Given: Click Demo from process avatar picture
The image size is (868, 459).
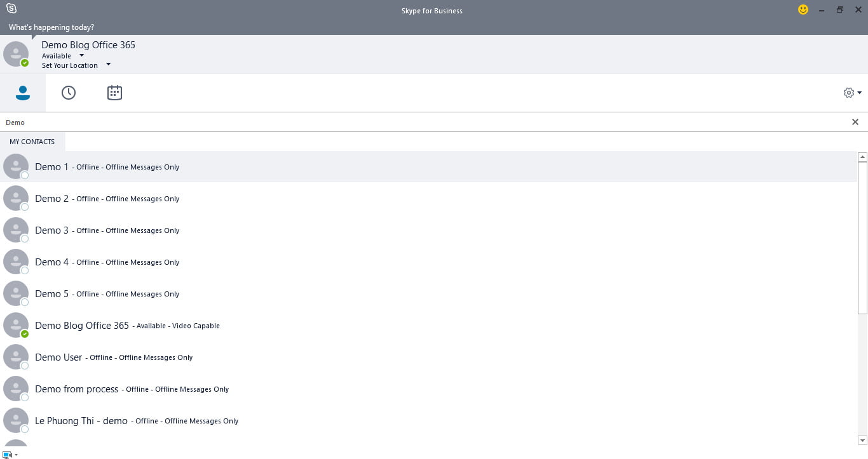Looking at the screenshot, I should click(16, 389).
